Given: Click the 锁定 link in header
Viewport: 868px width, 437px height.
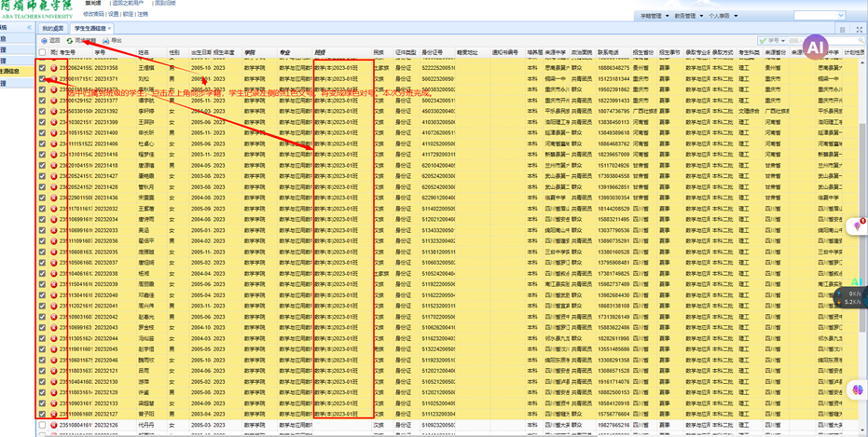Looking at the screenshot, I should [x=128, y=14].
